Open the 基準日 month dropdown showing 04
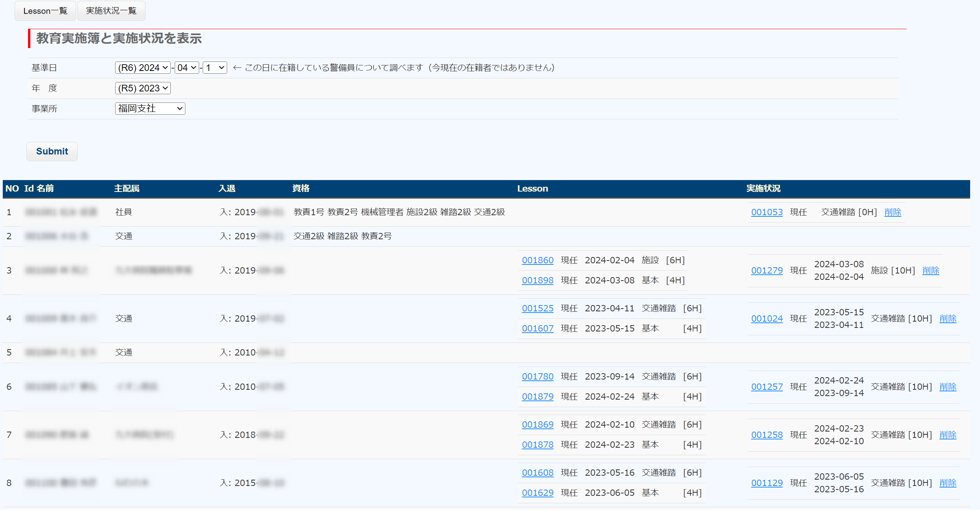 (187, 68)
